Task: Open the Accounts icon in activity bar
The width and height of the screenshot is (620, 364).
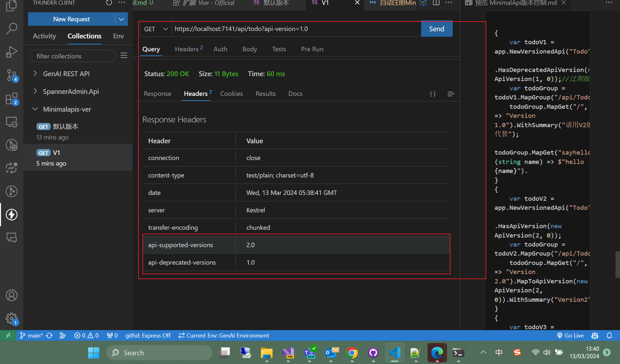Action: pos(12,295)
